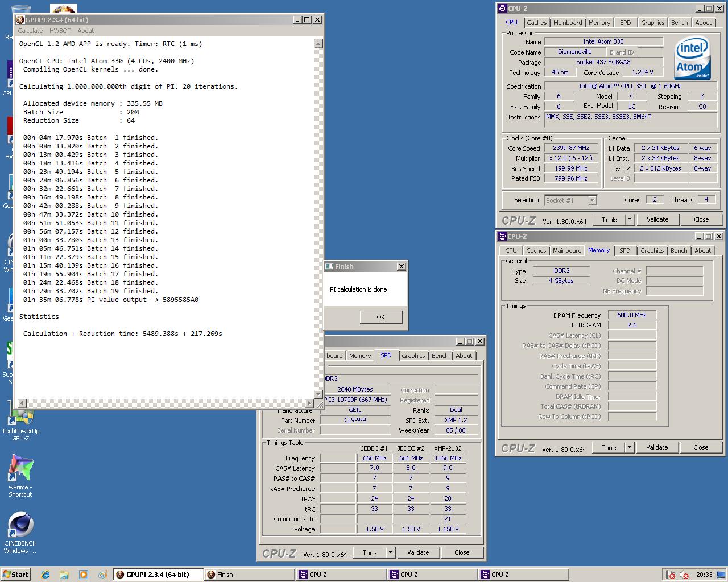Click the Core Voltage 1.224 V field
This screenshot has width=728, height=582.
click(x=643, y=72)
